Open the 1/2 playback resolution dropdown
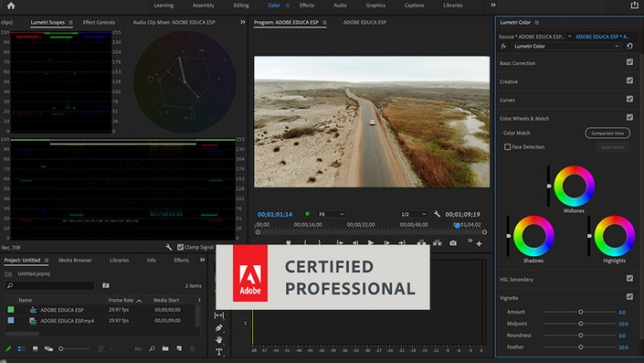The image size is (644, 363). click(x=414, y=214)
